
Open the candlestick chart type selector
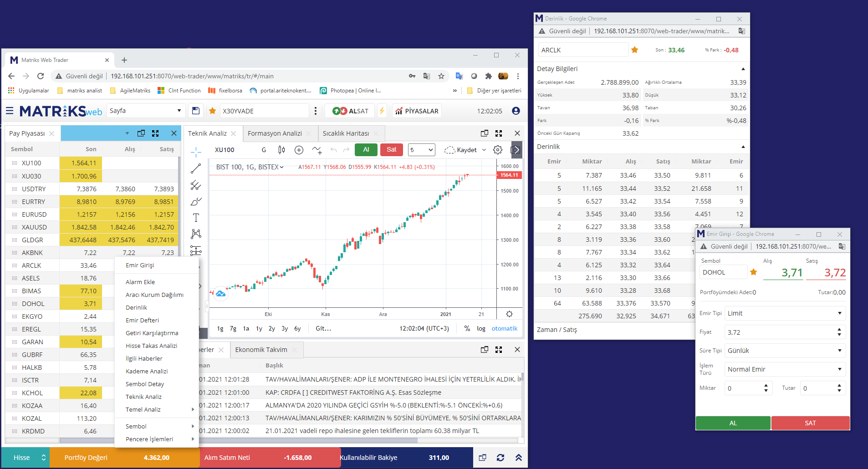[281, 150]
